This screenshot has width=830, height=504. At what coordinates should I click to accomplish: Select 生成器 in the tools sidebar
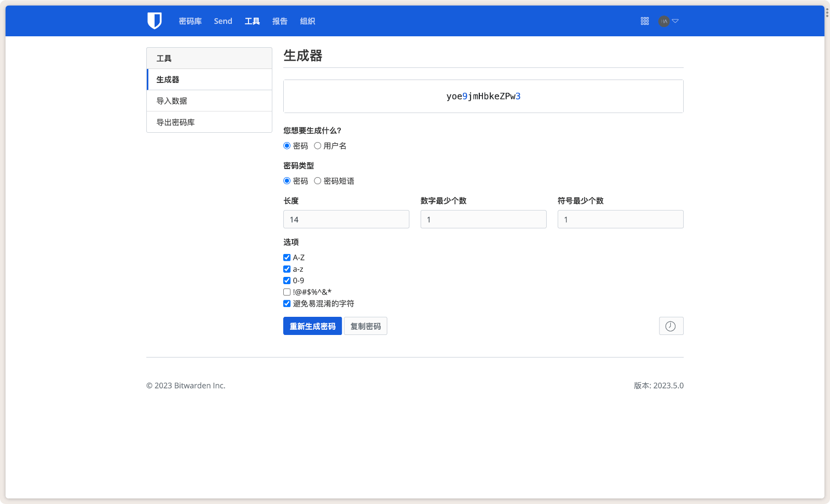tap(210, 79)
